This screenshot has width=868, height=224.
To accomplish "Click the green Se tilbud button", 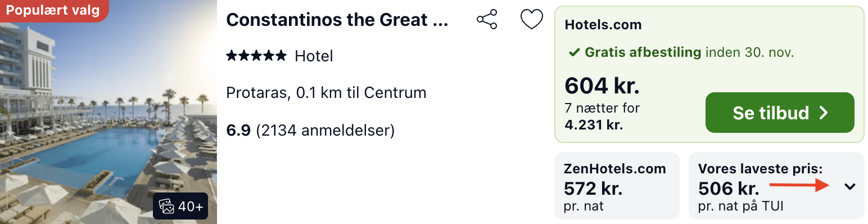I will tap(780, 113).
